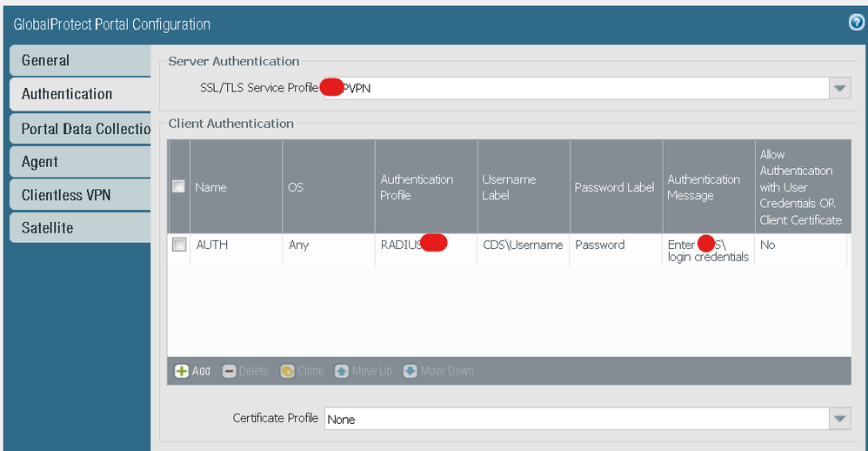This screenshot has height=451, width=868.
Task: Click the Move Up arrow icon
Action: point(342,371)
